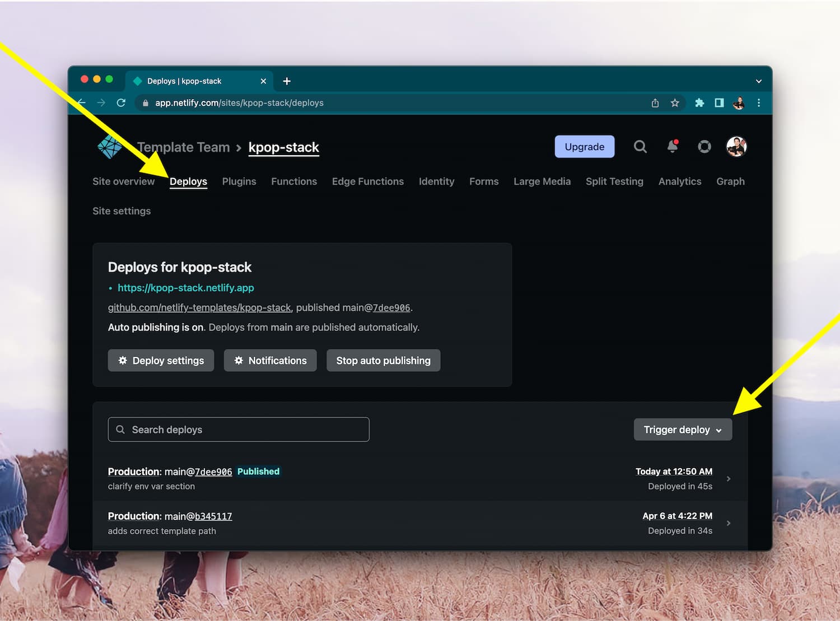840x621 pixels.
Task: Open the Functions tab
Action: click(294, 181)
